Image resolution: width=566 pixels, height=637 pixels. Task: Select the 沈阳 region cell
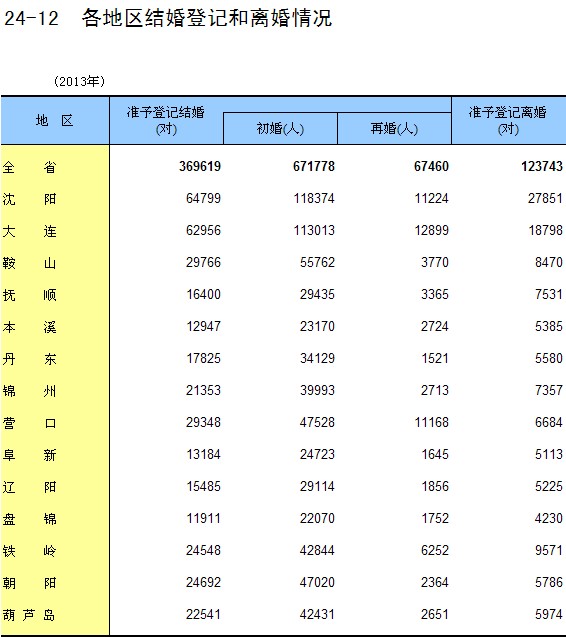pos(29,199)
